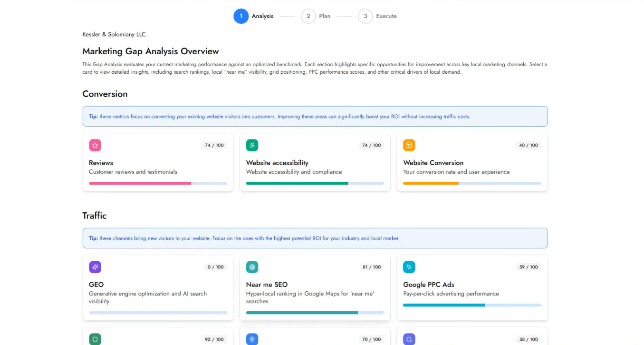
Task: Go to step 3 Execute
Action: [x=378, y=16]
